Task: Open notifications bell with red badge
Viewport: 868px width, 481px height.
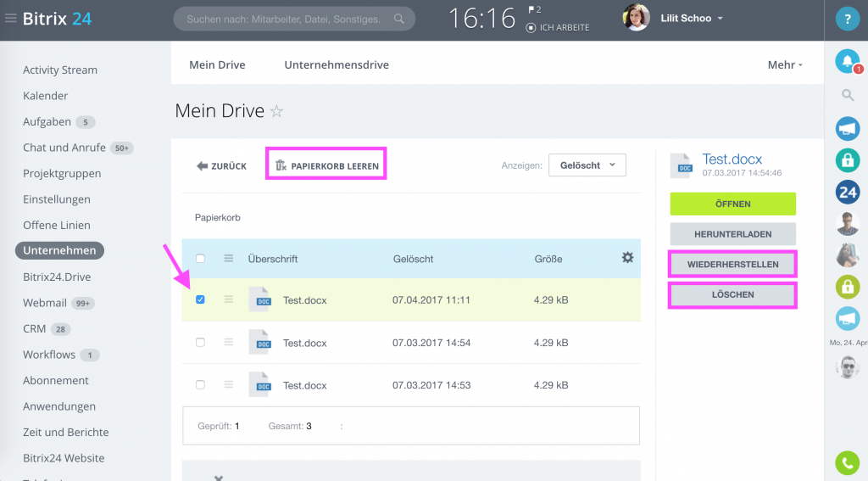Action: (x=848, y=62)
